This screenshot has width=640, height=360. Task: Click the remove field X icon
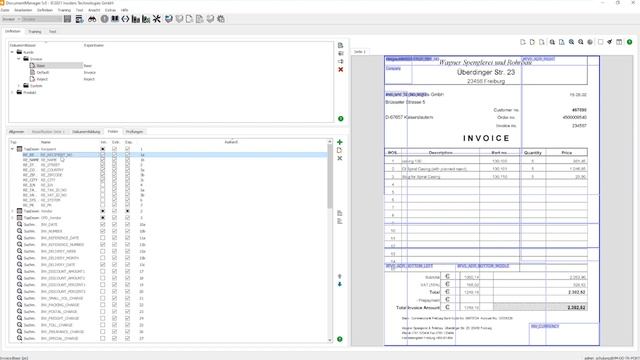coord(340,158)
